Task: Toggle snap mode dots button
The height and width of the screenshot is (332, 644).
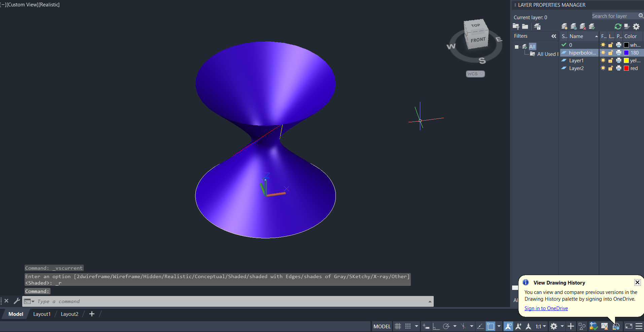Action: (x=408, y=326)
